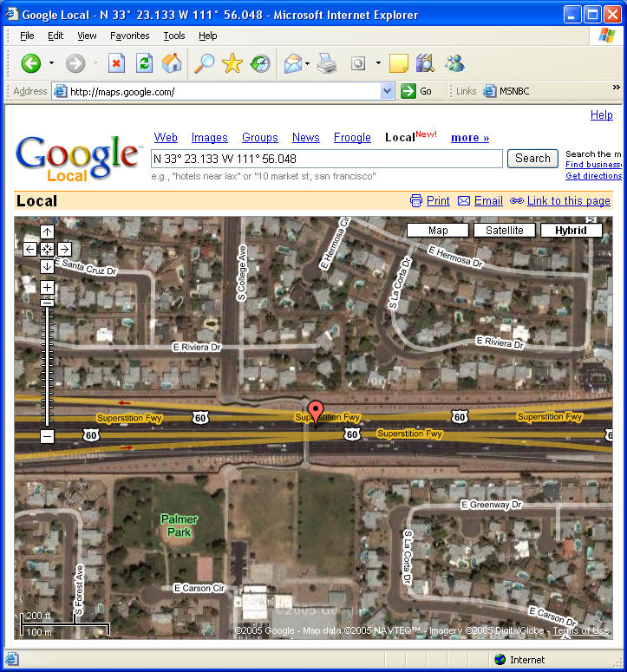This screenshot has height=672, width=627.
Task: Click the Help link at top right
Action: pos(601,114)
